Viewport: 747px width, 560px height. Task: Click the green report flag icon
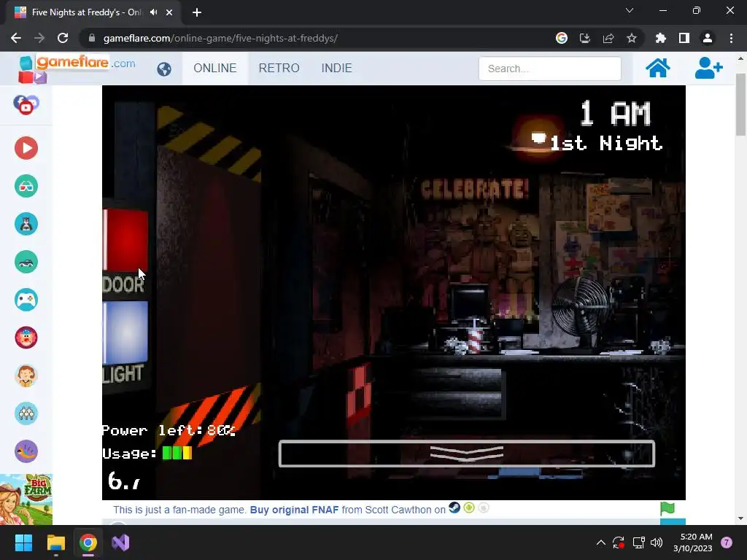[667, 508]
